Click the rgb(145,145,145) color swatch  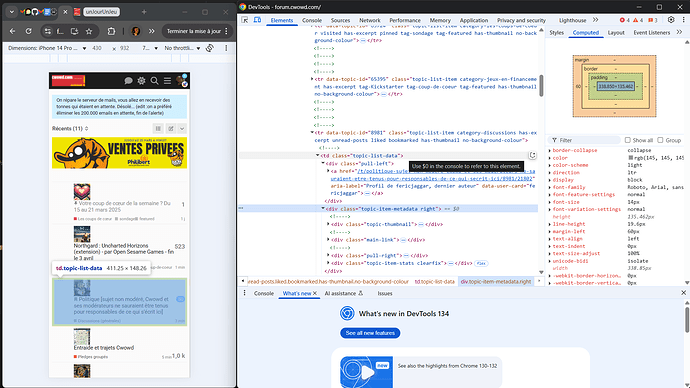pyautogui.click(x=631, y=157)
